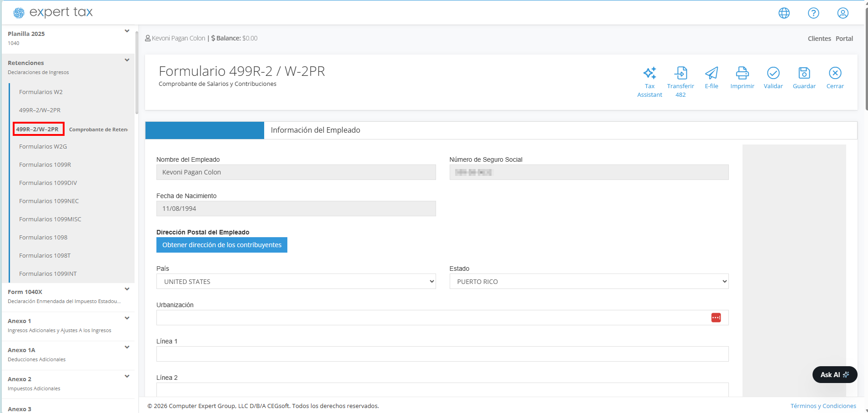Image resolution: width=868 pixels, height=413 pixels.
Task: Click the Validar checkmark icon
Action: [773, 73]
